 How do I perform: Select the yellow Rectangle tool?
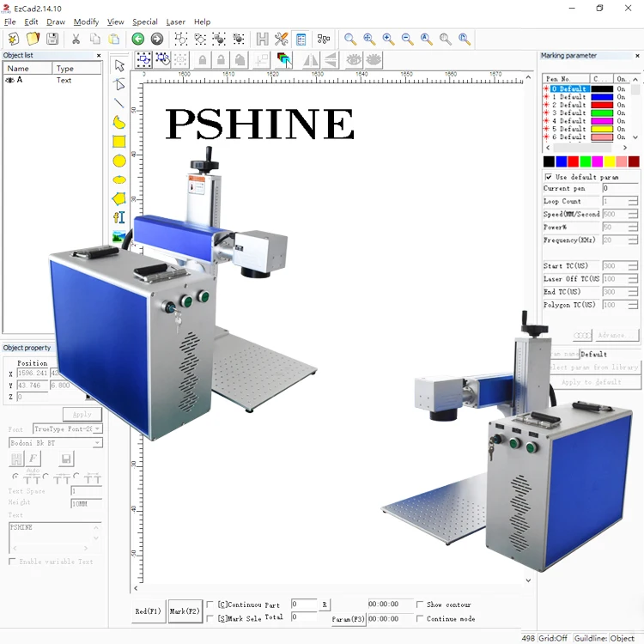pos(119,142)
